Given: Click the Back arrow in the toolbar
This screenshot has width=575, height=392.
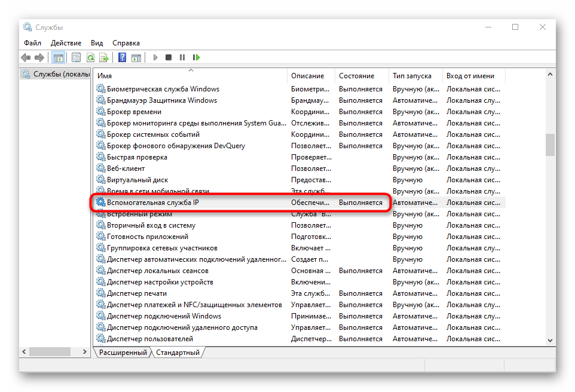Looking at the screenshot, I should point(26,57).
